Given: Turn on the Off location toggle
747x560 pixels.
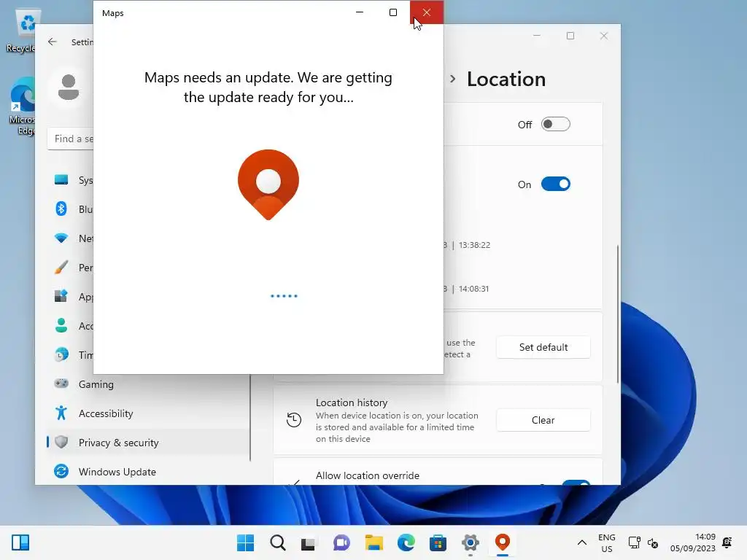Looking at the screenshot, I should [x=555, y=124].
